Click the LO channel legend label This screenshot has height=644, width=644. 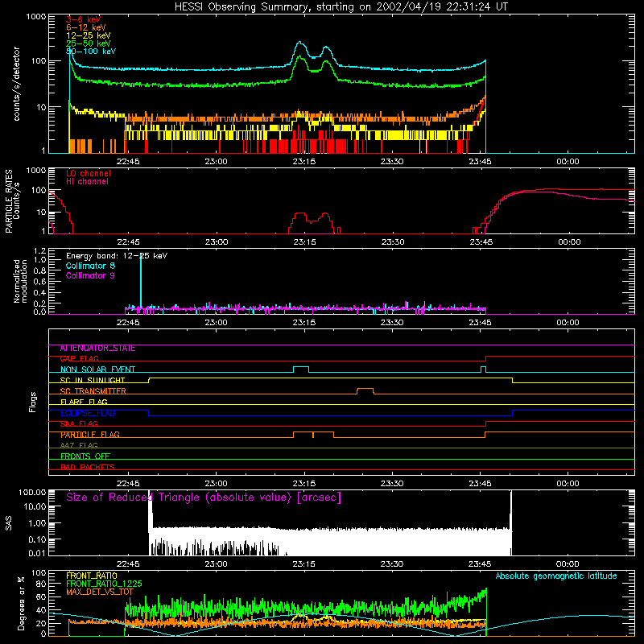[89, 173]
